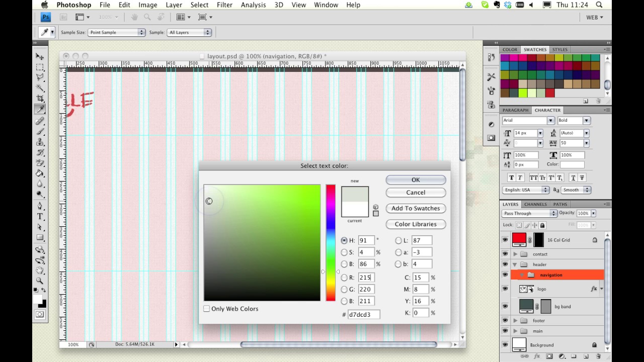The image size is (644, 362).
Task: Click the vertical hue spectrum slider
Action: click(331, 243)
